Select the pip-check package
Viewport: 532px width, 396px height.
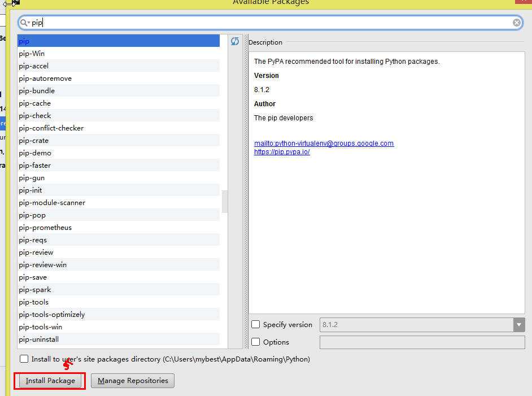tap(119, 116)
